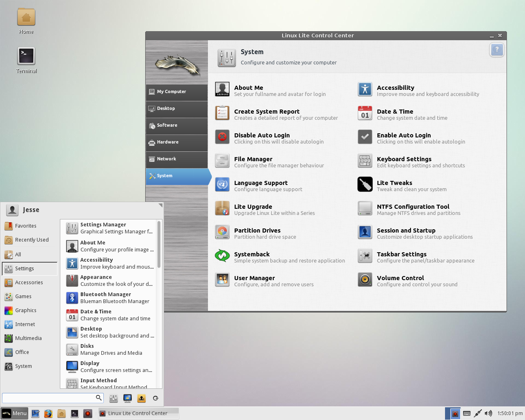This screenshot has width=525, height=420.
Task: Switch to the Network sidebar tab
Action: (177, 159)
